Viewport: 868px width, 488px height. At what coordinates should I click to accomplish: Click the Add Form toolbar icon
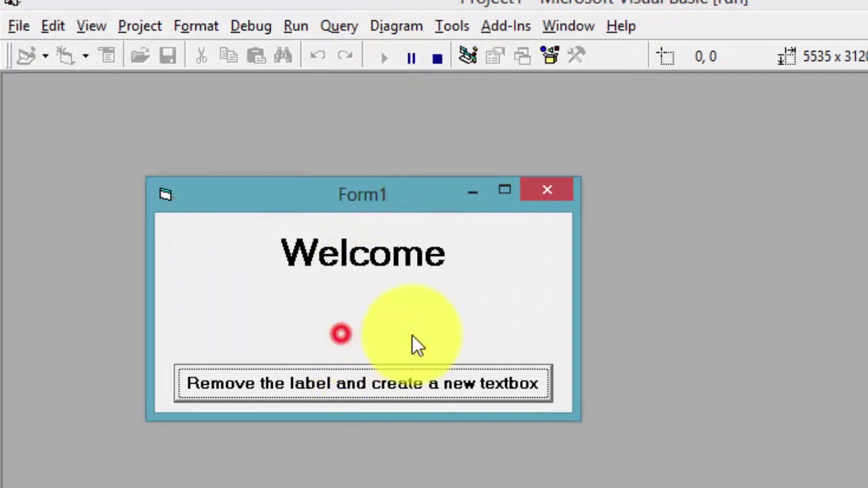66,56
